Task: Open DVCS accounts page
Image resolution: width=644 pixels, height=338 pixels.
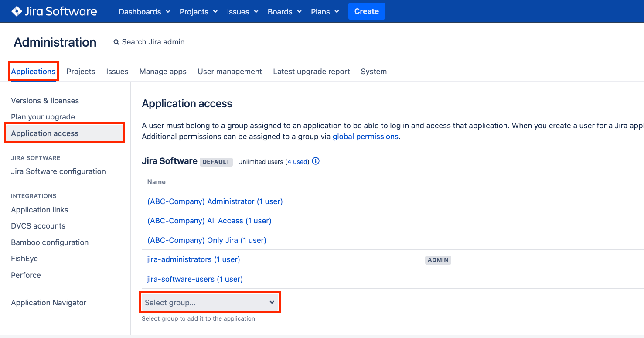Action: [38, 226]
